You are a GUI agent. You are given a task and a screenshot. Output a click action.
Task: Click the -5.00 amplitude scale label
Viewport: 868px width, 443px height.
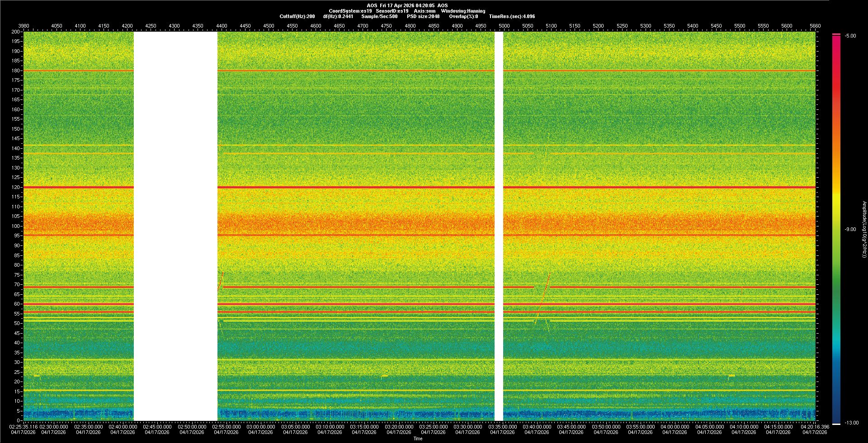[850, 36]
